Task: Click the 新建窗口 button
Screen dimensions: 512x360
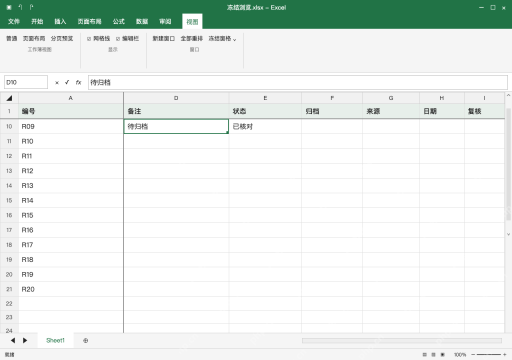Action: point(164,39)
